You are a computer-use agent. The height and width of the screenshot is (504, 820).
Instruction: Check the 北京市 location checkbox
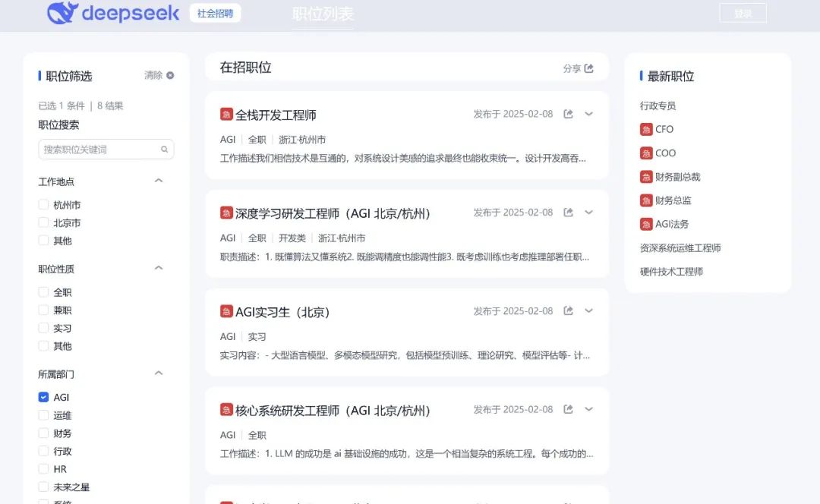point(43,222)
